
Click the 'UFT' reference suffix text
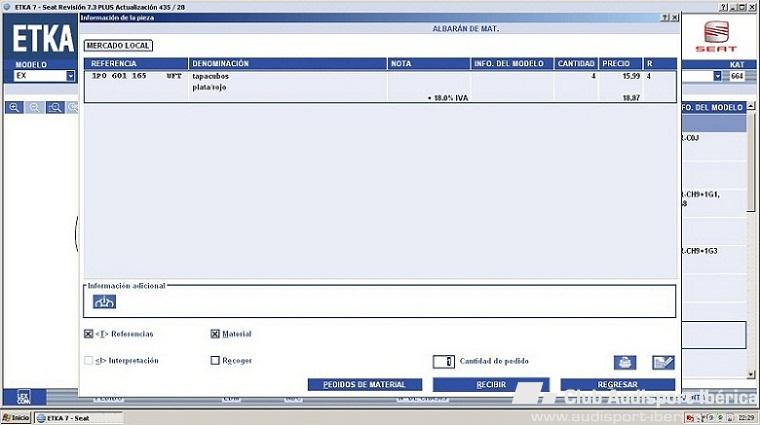coord(174,76)
